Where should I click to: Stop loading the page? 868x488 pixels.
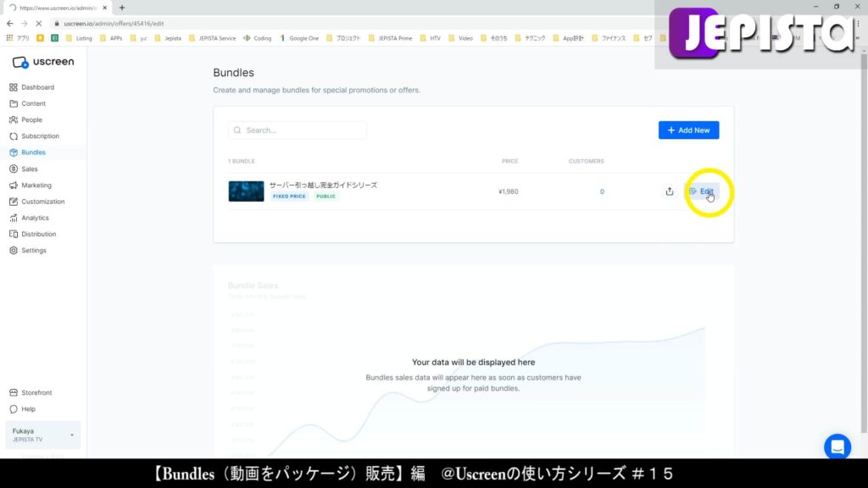coord(39,23)
